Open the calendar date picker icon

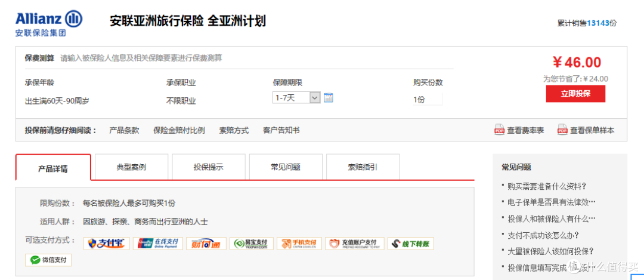pos(328,98)
